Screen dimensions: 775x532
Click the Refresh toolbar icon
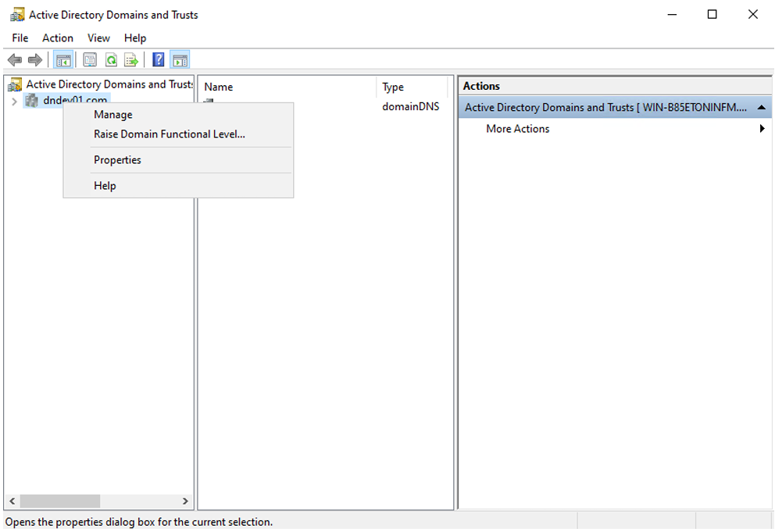click(111, 60)
